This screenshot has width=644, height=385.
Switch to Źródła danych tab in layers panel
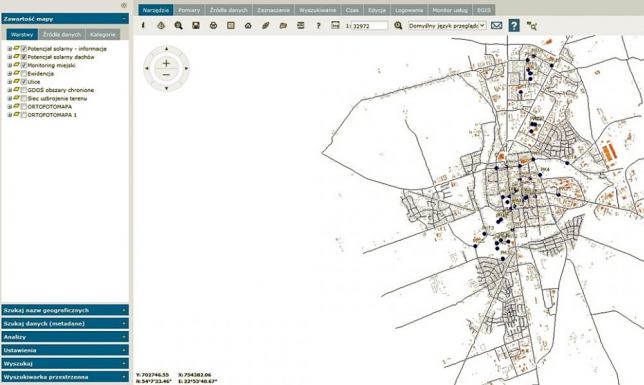tap(62, 35)
